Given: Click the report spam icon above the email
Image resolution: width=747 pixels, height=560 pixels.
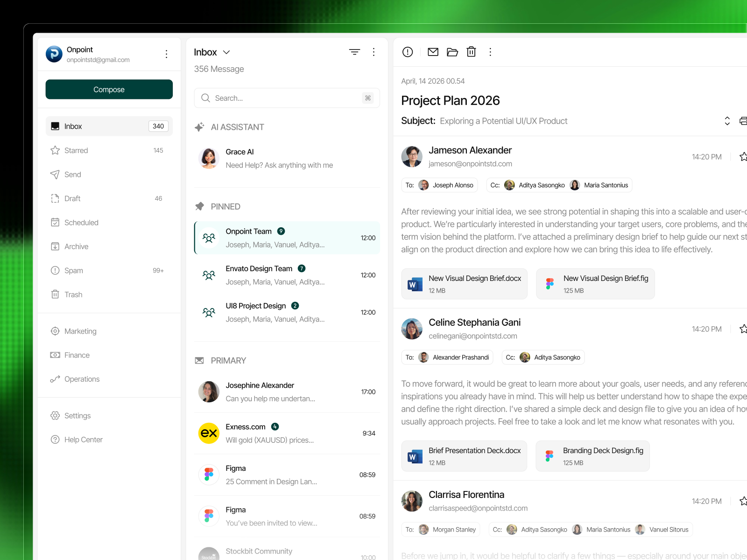Looking at the screenshot, I should [x=407, y=52].
